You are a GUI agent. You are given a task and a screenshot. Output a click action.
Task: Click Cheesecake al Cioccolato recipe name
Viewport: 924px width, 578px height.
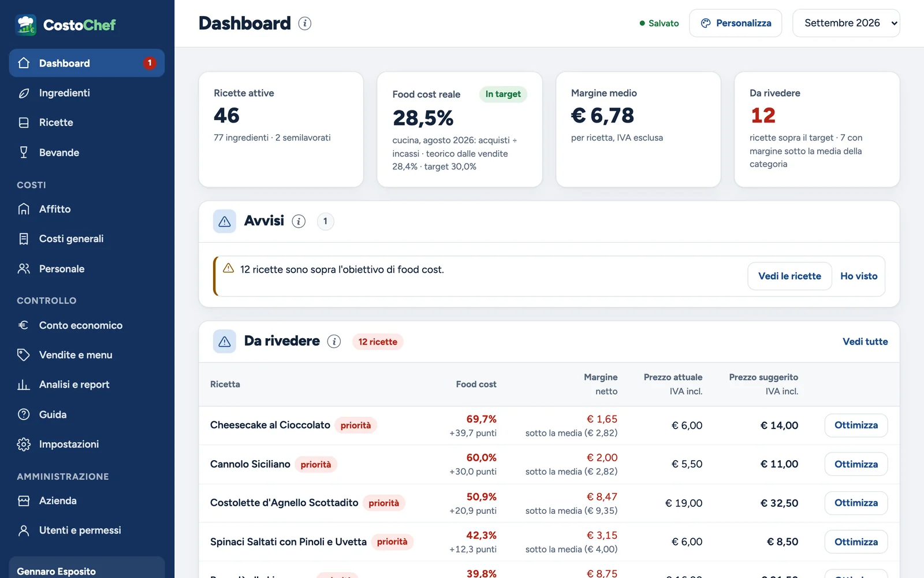pyautogui.click(x=270, y=425)
